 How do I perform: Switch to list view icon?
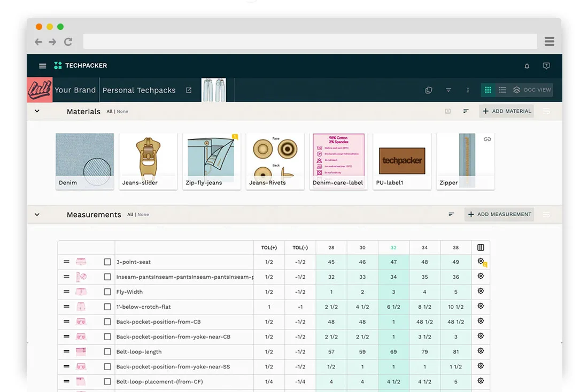[502, 90]
